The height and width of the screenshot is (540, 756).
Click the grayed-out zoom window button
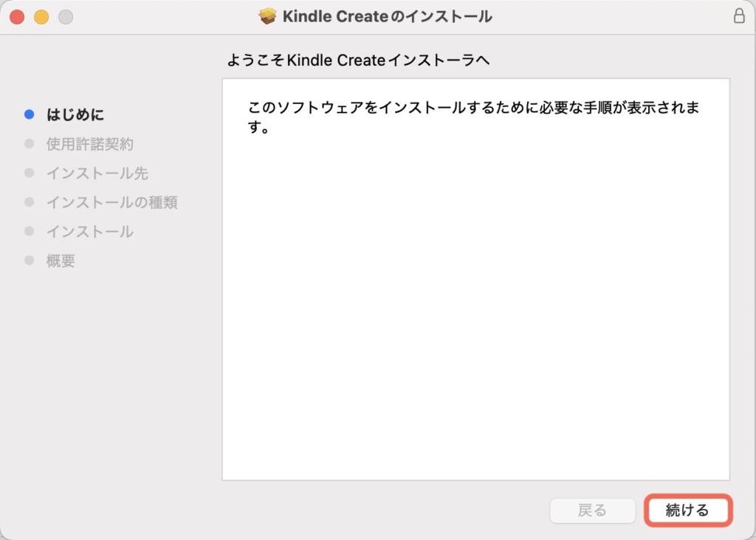(x=66, y=16)
